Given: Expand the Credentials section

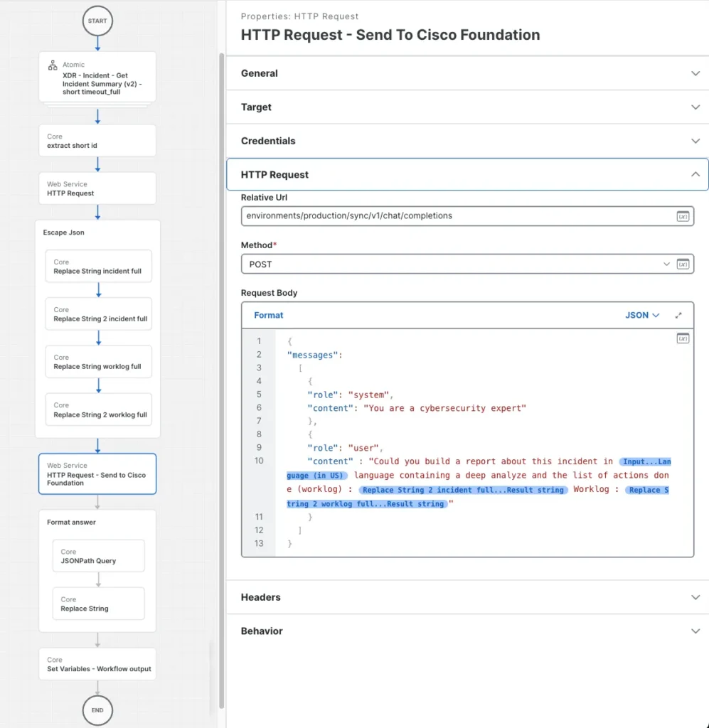Looking at the screenshot, I should 695,141.
